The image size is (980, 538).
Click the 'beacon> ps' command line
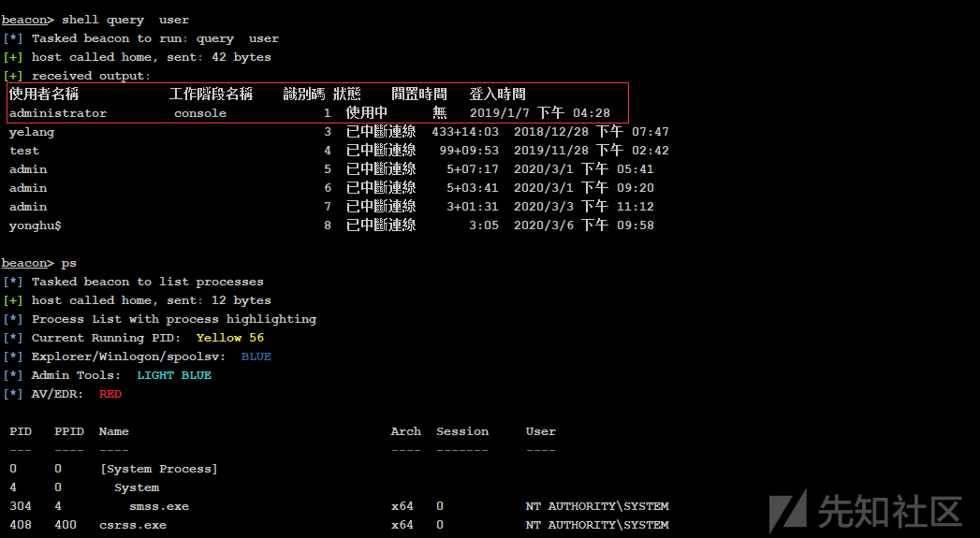pos(38,263)
